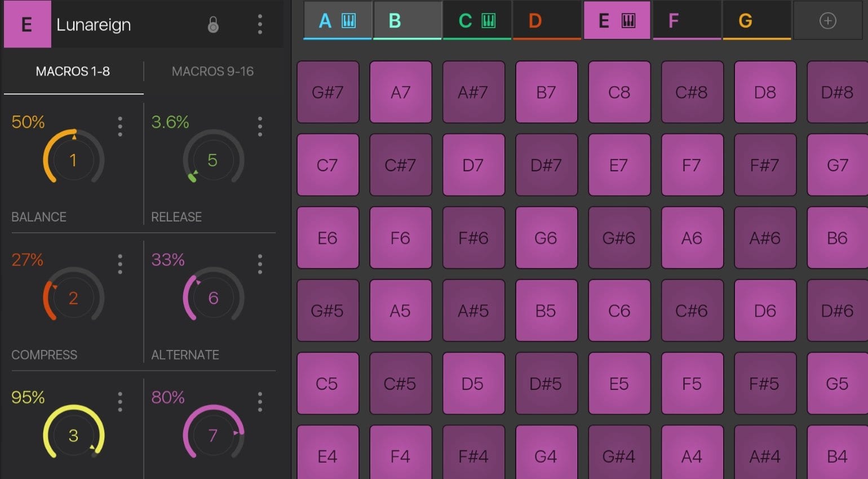Open the BALANCE macro options menu

(119, 127)
